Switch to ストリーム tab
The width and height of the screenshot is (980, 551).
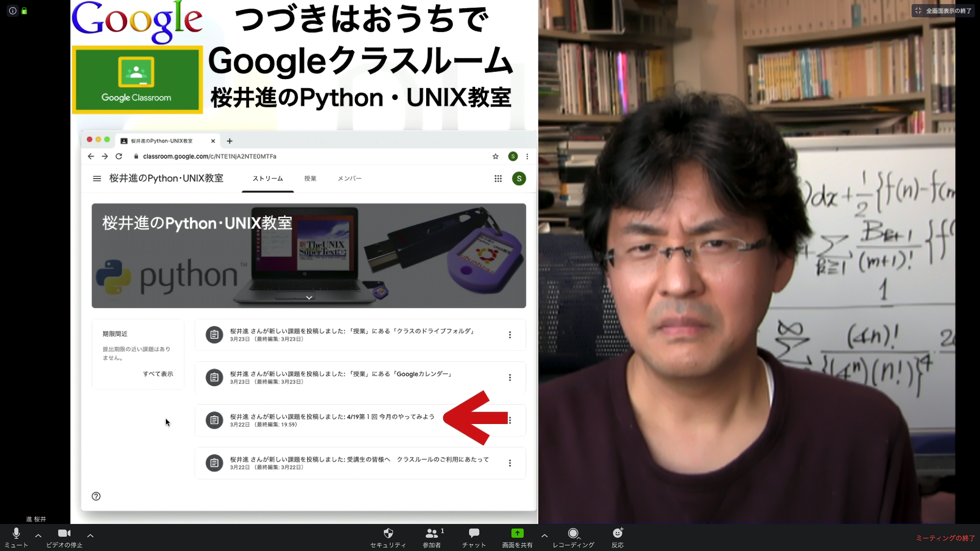pyautogui.click(x=267, y=179)
